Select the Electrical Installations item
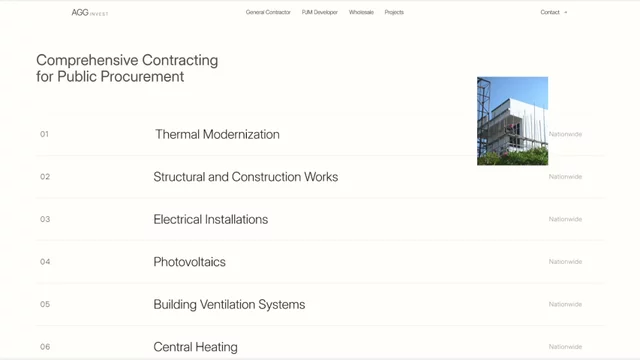This screenshot has width=640, height=360. click(x=211, y=219)
